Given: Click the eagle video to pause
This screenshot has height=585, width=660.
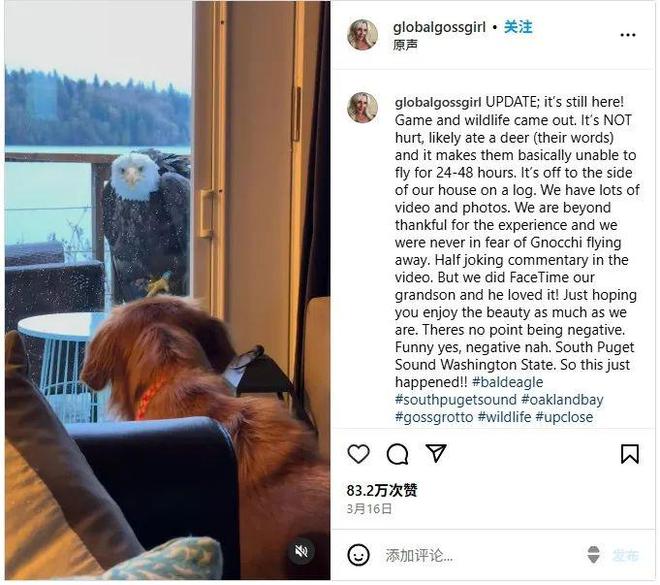Looking at the screenshot, I should tap(168, 290).
